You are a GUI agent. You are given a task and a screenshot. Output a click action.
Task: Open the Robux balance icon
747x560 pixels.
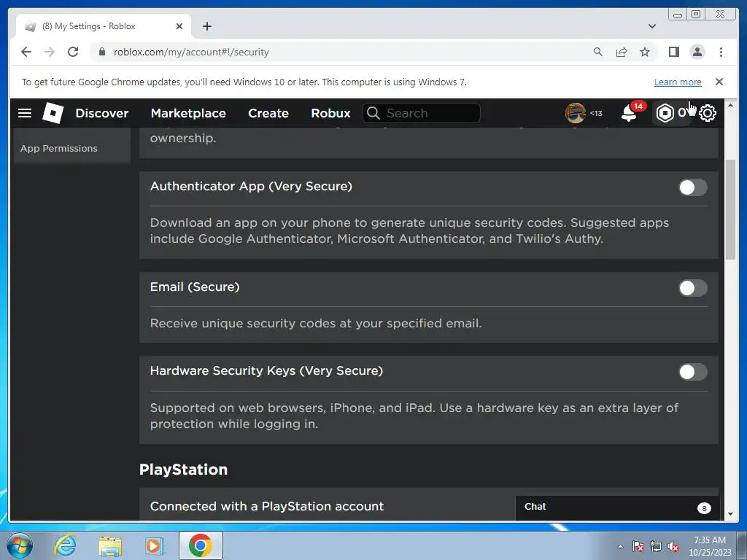(665, 113)
